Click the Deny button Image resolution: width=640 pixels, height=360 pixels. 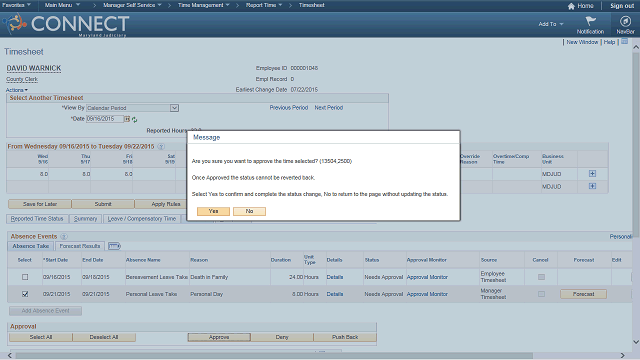click(x=282, y=337)
